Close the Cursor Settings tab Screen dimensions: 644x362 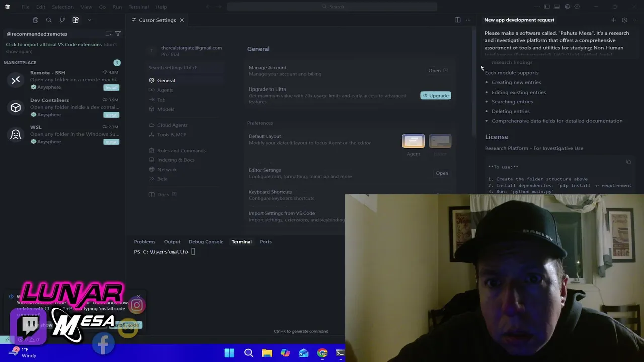click(182, 20)
